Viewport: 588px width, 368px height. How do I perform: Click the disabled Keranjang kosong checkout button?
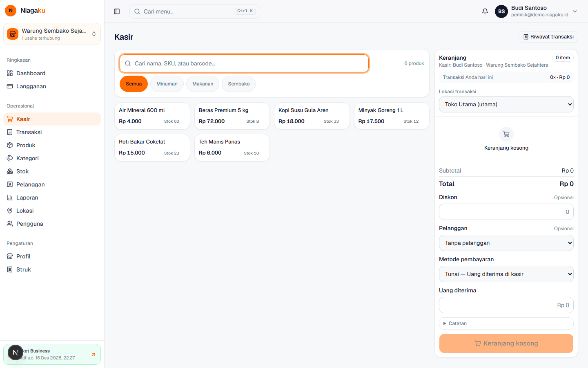[x=506, y=343]
